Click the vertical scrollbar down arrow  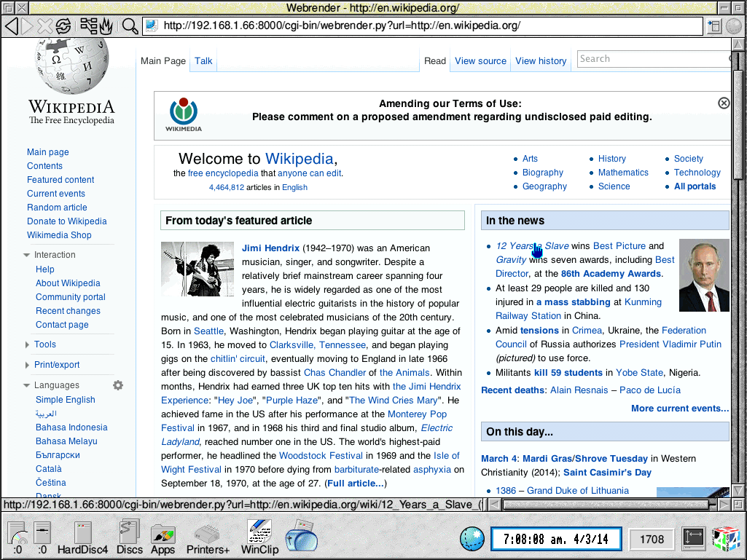(x=738, y=490)
